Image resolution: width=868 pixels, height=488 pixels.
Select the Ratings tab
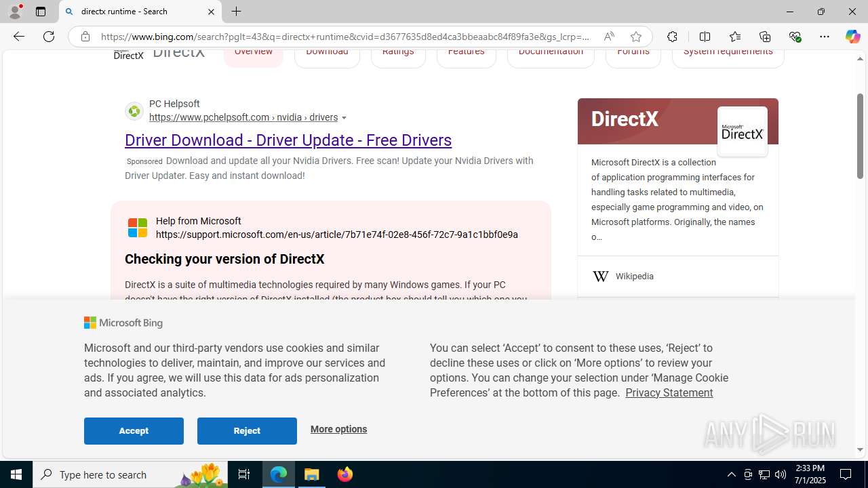click(x=398, y=56)
